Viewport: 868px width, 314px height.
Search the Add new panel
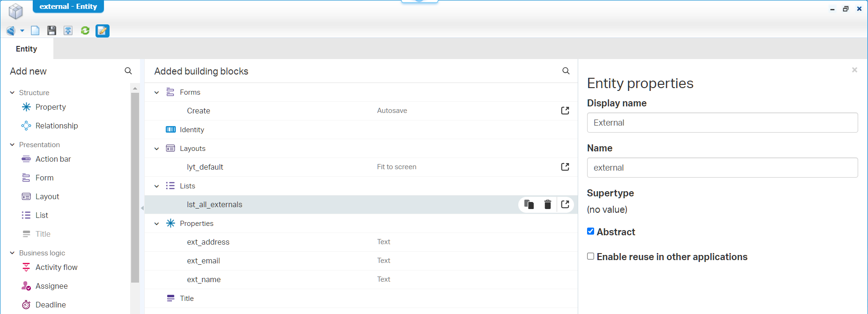[128, 71]
